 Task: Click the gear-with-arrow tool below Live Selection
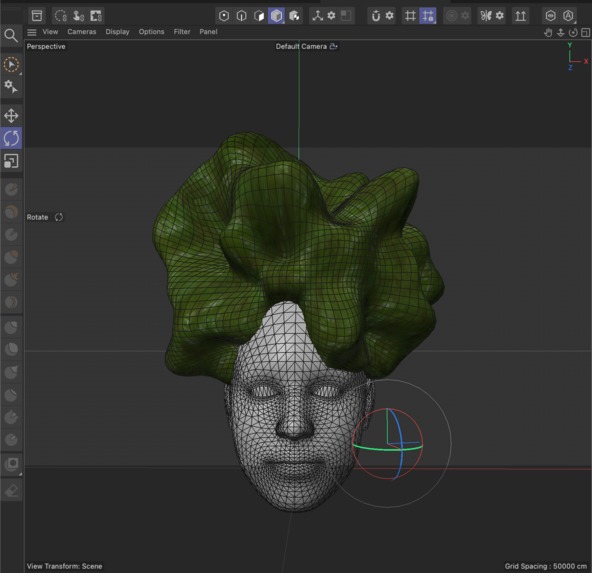pos(11,86)
